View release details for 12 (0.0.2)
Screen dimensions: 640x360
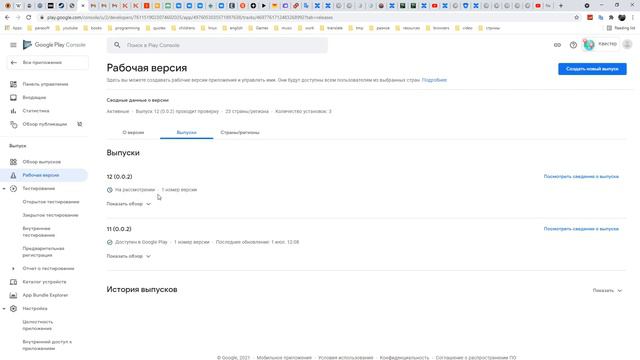[581, 177]
